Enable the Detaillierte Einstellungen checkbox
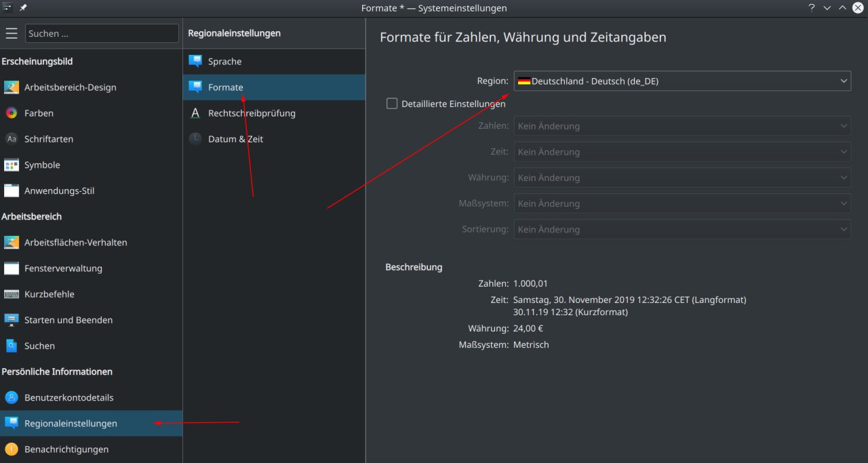Image resolution: width=868 pixels, height=463 pixels. pyautogui.click(x=392, y=104)
